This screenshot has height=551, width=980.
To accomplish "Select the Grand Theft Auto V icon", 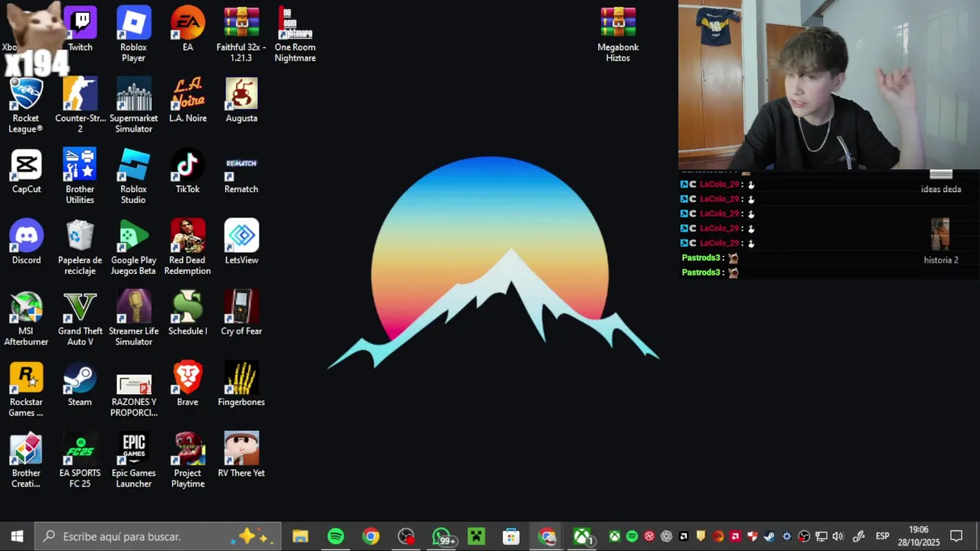I will pos(80,319).
